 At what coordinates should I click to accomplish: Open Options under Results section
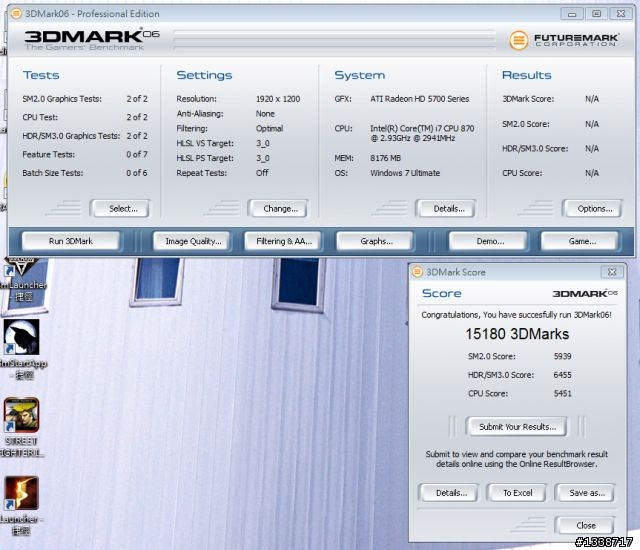click(x=593, y=208)
